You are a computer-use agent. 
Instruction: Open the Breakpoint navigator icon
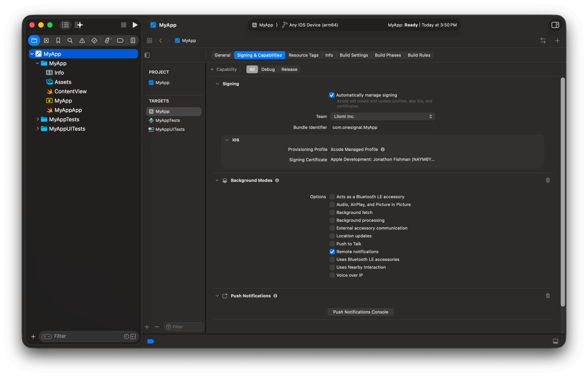120,41
